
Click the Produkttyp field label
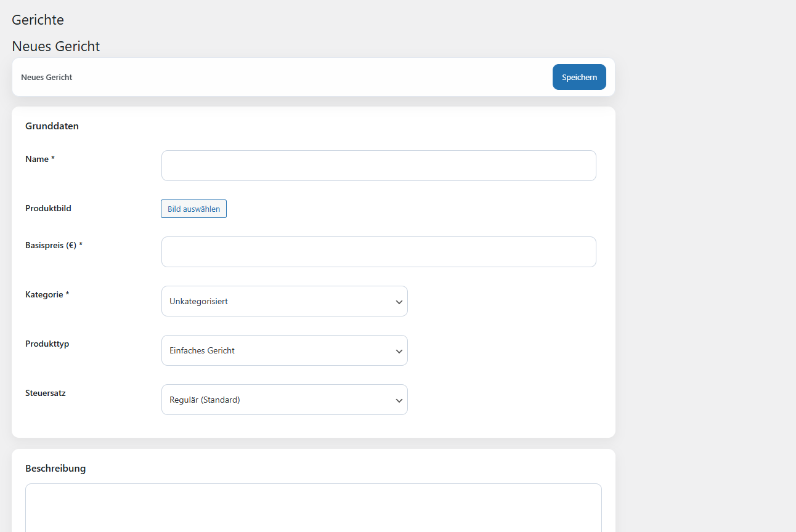47,344
